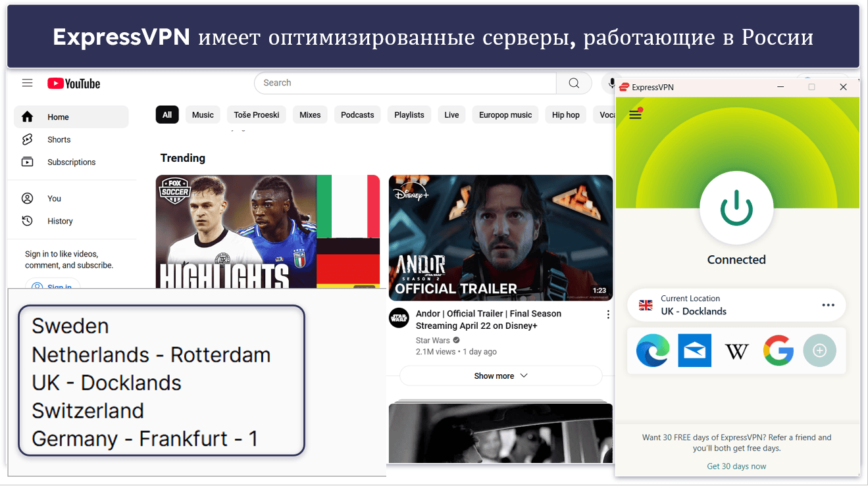Open the black-and-white video thumbnail below Show more
Image resolution: width=868 pixels, height=486 pixels.
pos(501,433)
